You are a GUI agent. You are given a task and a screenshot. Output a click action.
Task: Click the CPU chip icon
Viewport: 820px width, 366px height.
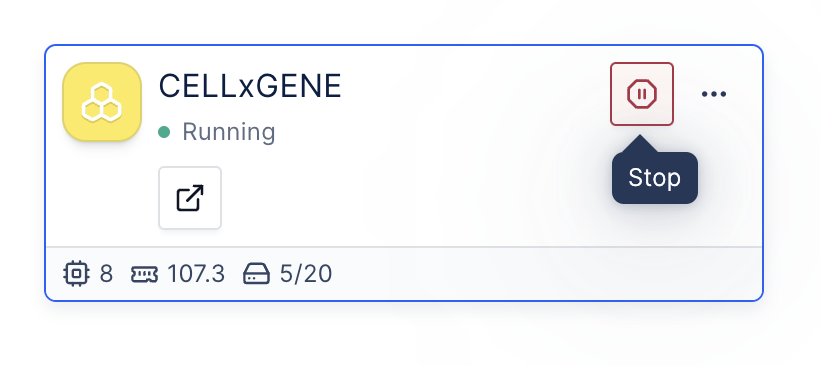click(x=77, y=273)
